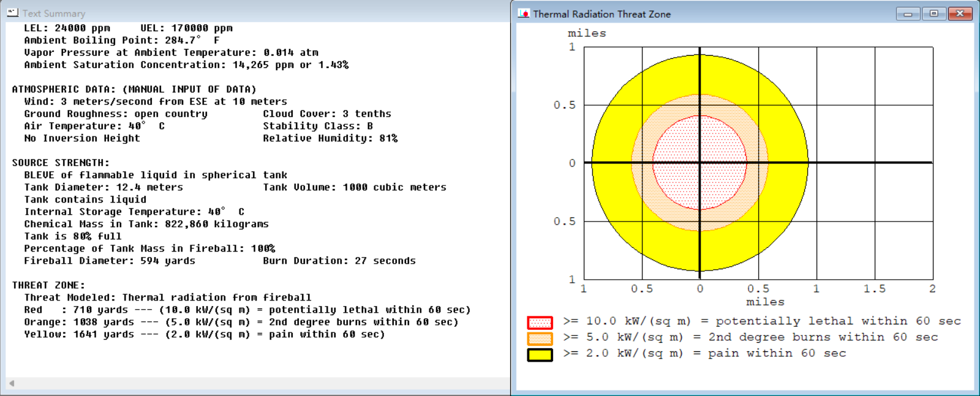
Task: Click the 'Orange: 1038 yards' threat line
Action: [x=241, y=322]
